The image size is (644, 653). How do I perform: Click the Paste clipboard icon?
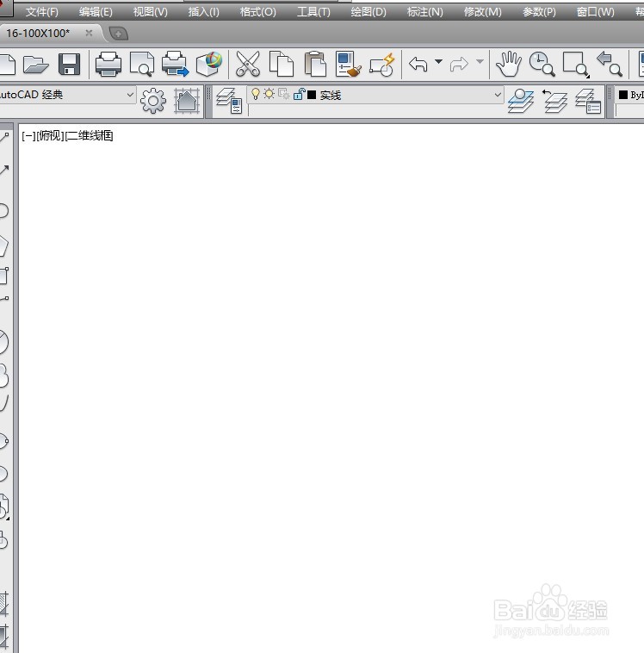(x=315, y=64)
